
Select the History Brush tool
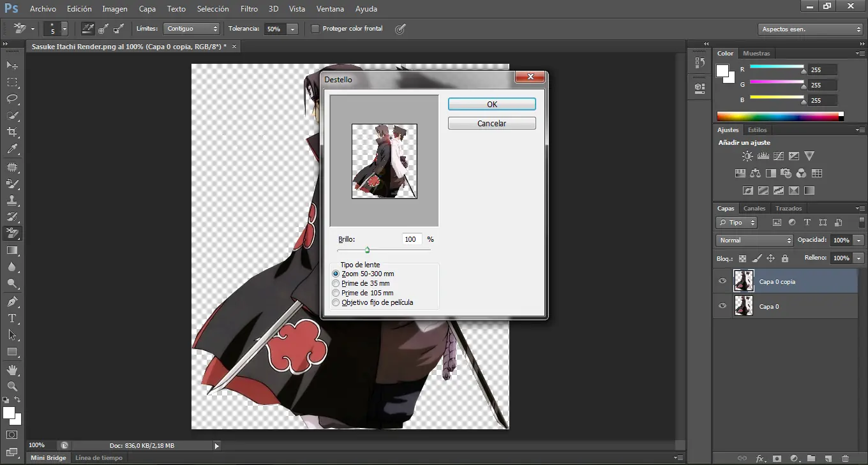click(x=12, y=217)
